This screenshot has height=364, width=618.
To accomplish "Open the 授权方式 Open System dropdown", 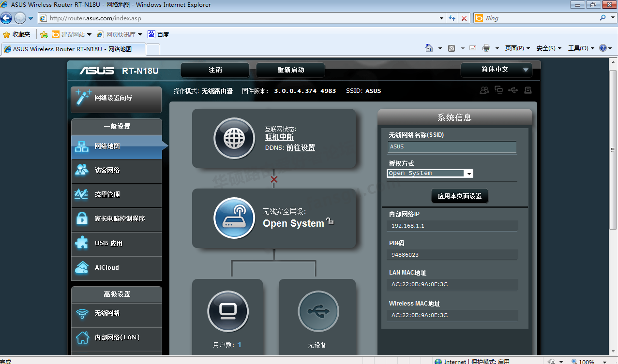I will click(430, 173).
